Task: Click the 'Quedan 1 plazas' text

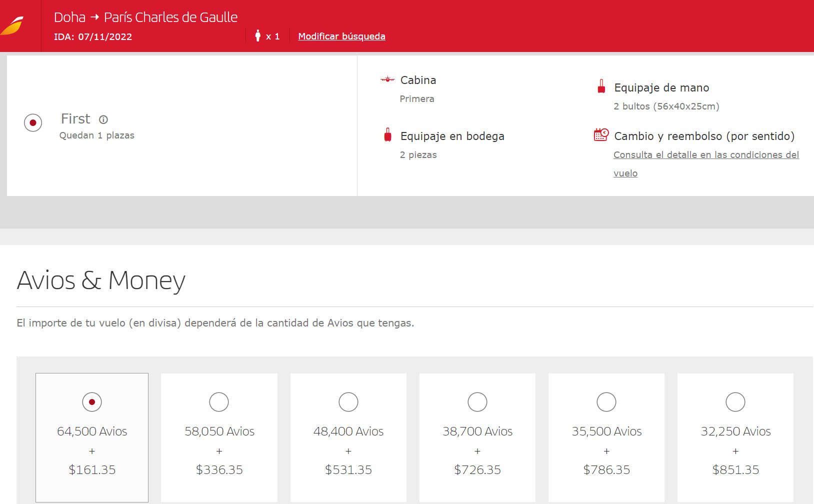Action: point(97,135)
